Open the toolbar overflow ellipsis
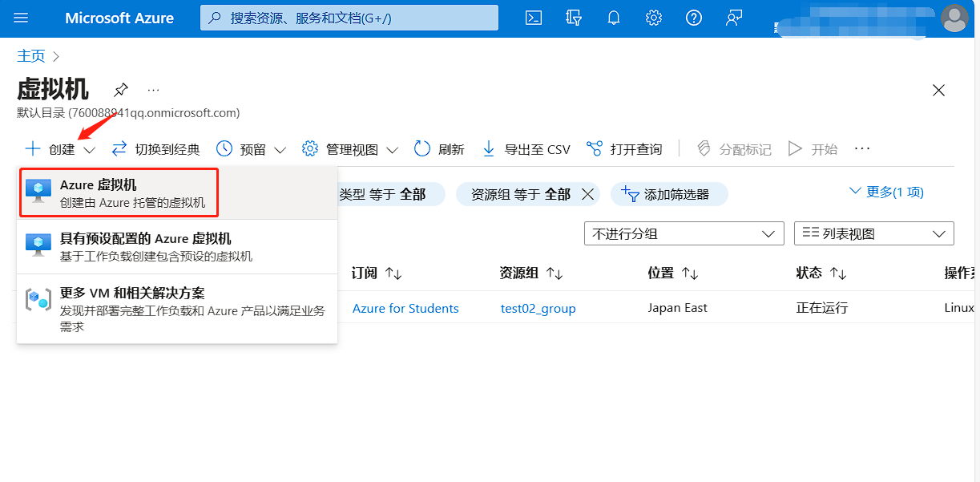Viewport: 980px width, 482px height. (862, 149)
